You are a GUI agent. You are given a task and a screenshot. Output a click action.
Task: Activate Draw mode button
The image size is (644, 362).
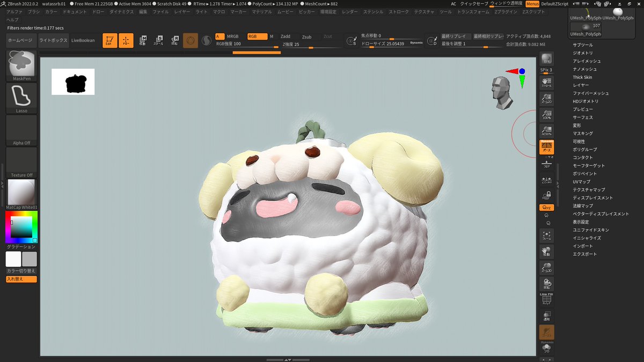(x=126, y=40)
